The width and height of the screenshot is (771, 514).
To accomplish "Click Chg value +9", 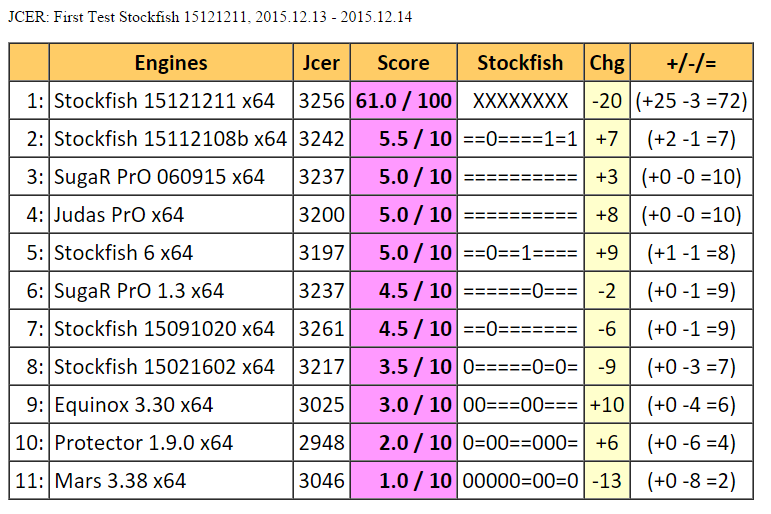I will click(x=607, y=253).
